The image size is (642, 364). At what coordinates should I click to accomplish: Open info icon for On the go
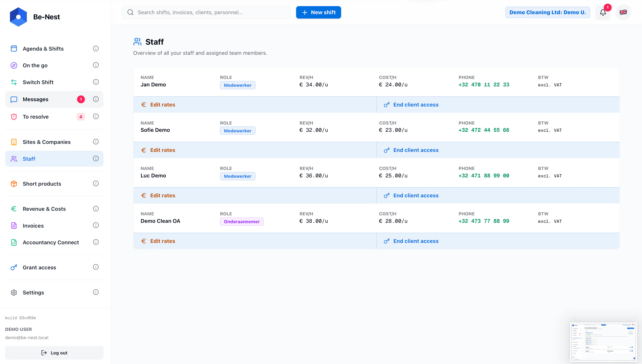[x=96, y=65]
